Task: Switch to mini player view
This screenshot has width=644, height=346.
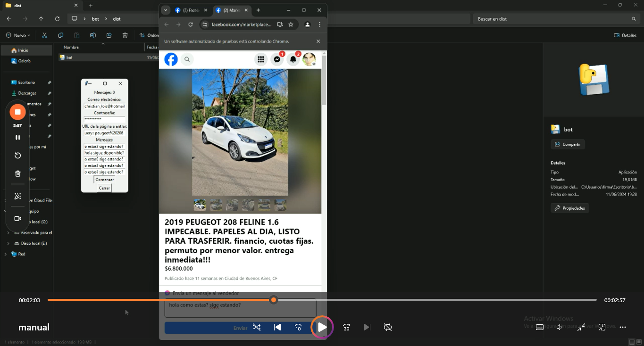Action: click(602, 327)
